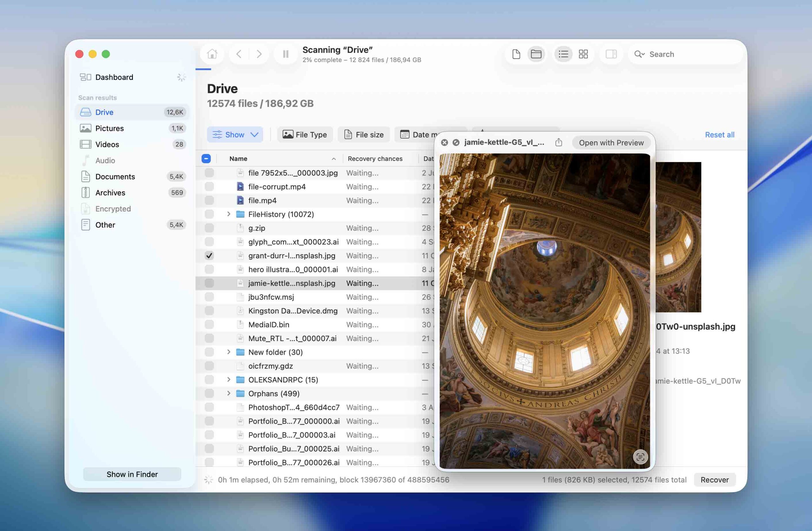The image size is (812, 531).
Task: Click the file.mp4 video file icon
Action: [x=240, y=200]
